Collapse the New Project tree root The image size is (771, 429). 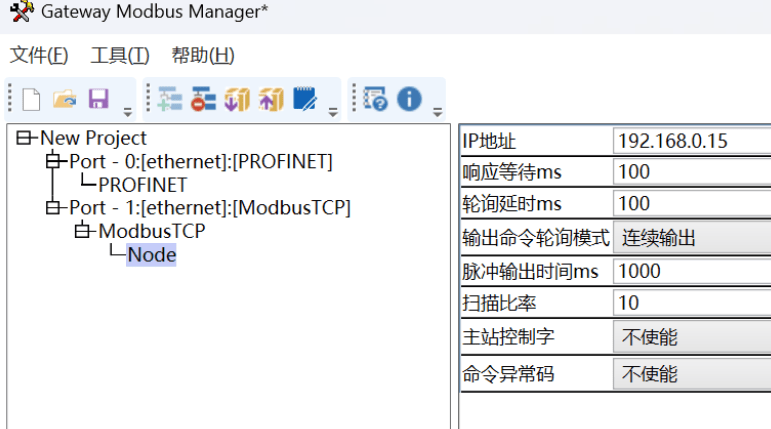[24, 138]
